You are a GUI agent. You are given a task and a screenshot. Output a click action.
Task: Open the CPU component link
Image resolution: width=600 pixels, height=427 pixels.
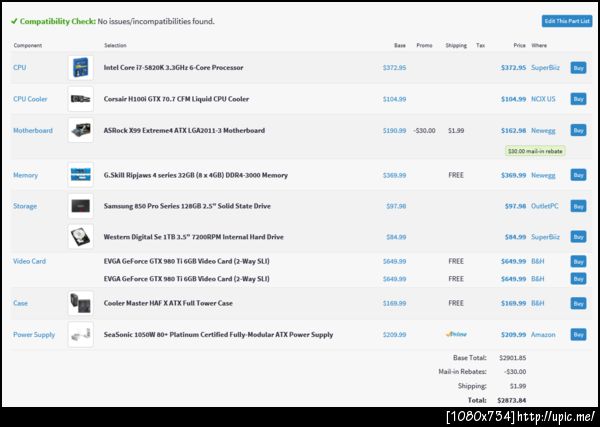(20, 67)
